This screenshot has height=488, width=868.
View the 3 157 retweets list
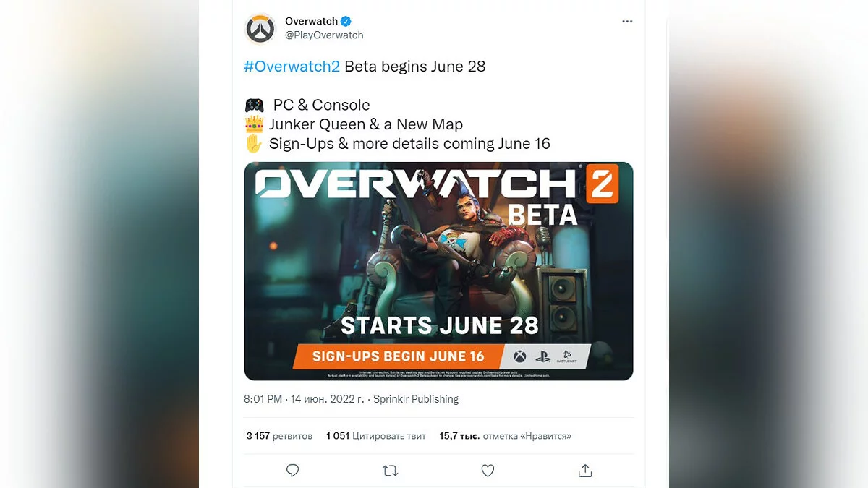[279, 436]
